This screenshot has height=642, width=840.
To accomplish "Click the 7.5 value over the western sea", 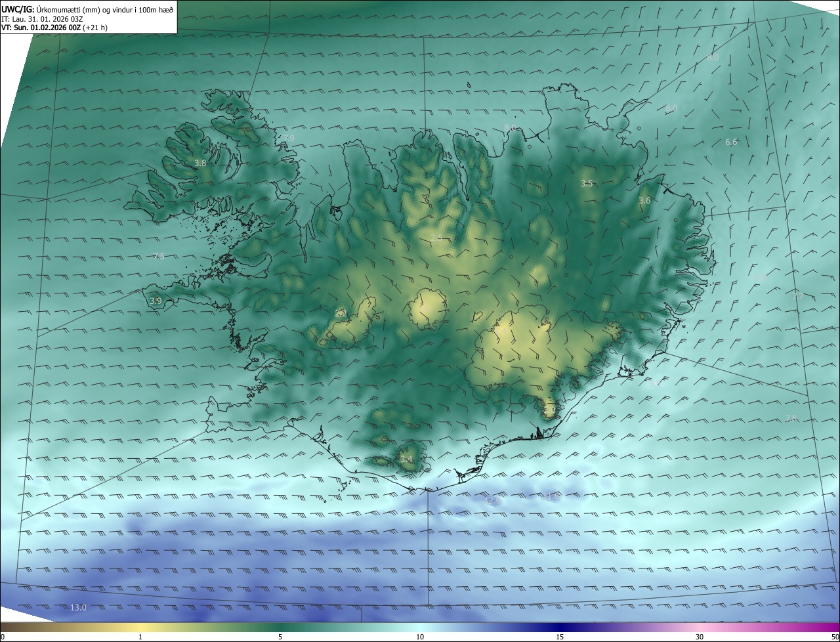I will (x=159, y=257).
